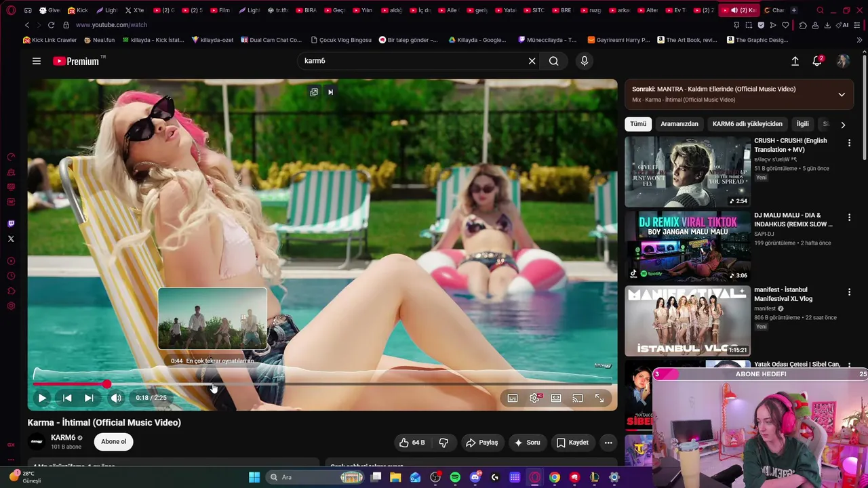Open the KARM6 channel avatar
Image resolution: width=868 pixels, height=488 pixels.
coord(37,442)
